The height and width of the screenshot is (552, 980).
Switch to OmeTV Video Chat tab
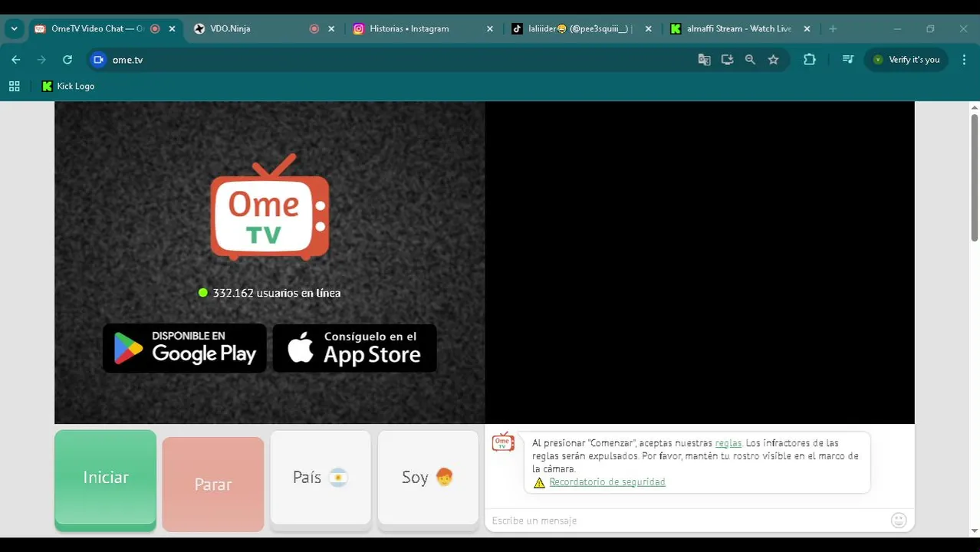tap(105, 28)
